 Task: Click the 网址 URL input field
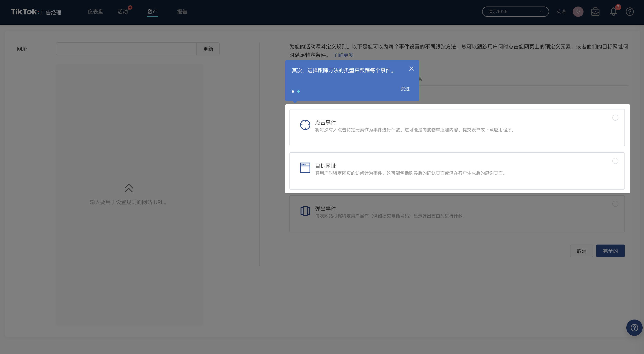pyautogui.click(x=126, y=49)
